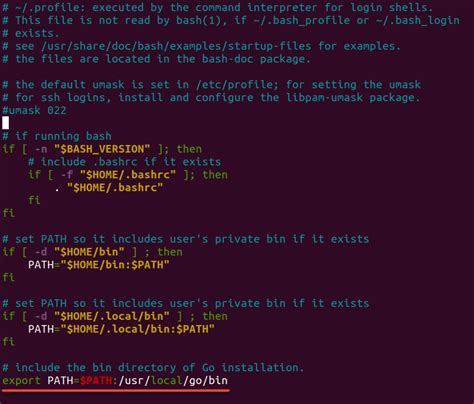Image resolution: width=474 pixels, height=404 pixels.
Task: Place cursor on the '#umask 022' line
Action: tap(34, 110)
